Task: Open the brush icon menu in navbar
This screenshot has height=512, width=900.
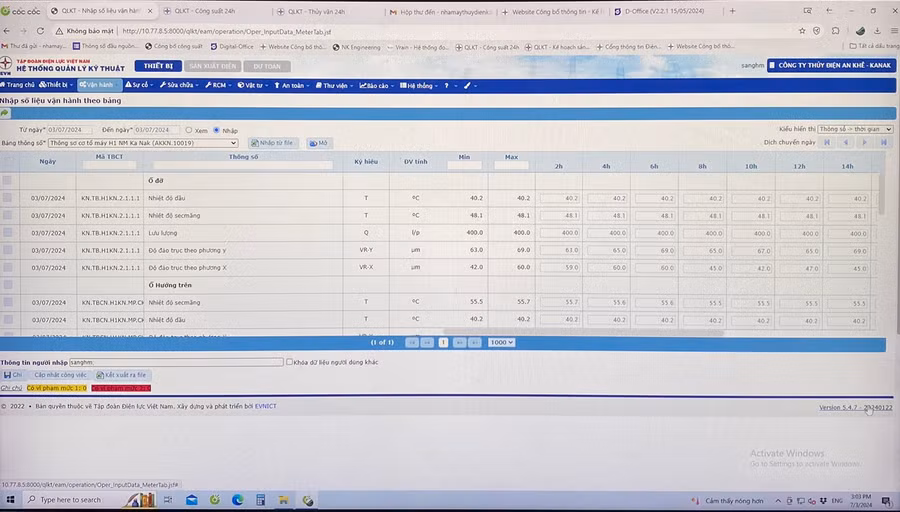Action: [x=467, y=85]
